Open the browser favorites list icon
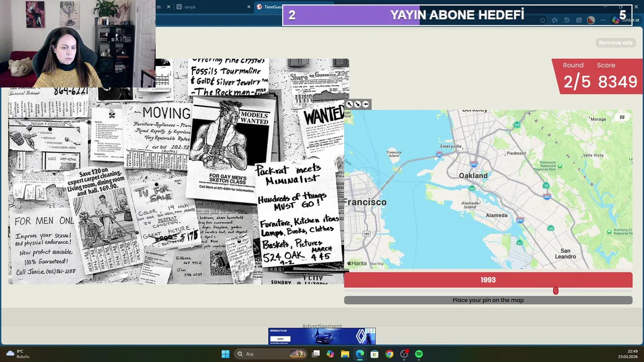 (x=554, y=20)
